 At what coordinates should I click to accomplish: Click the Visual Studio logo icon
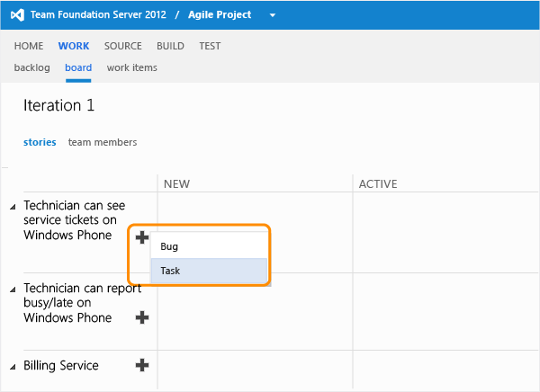point(17,14)
